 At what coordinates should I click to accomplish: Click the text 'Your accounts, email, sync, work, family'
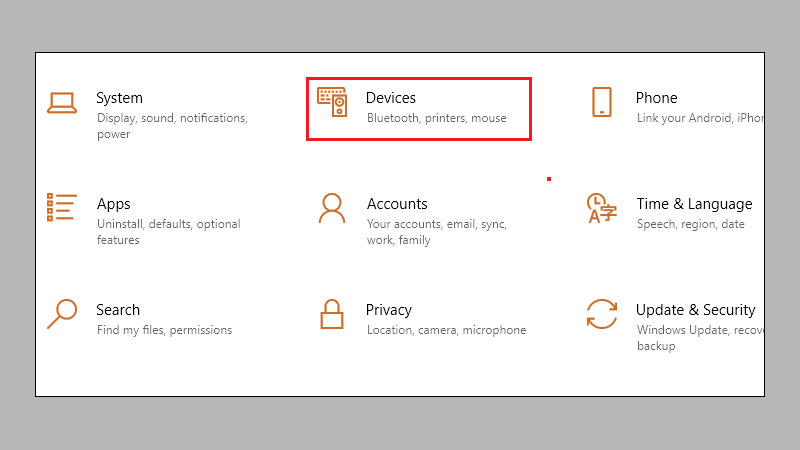(x=437, y=232)
